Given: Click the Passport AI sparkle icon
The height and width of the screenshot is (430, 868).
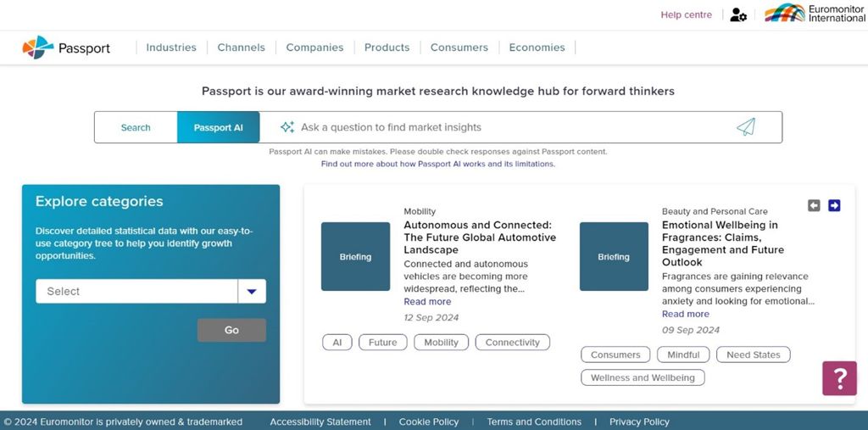Looking at the screenshot, I should [x=287, y=127].
